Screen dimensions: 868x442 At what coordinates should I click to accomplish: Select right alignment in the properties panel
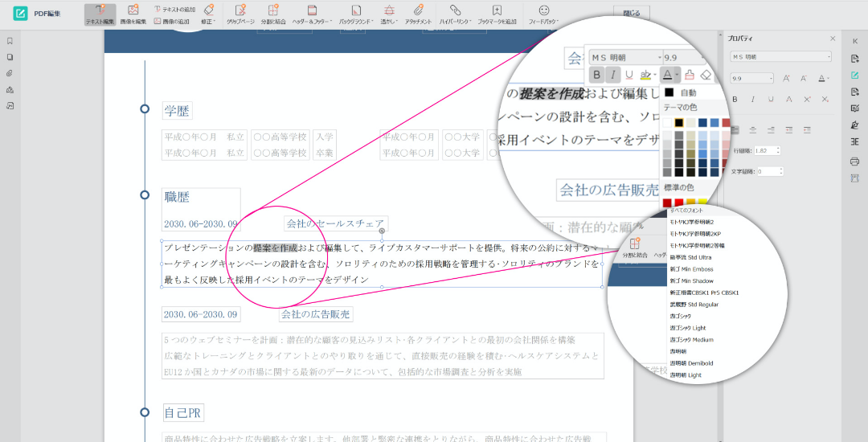click(771, 130)
